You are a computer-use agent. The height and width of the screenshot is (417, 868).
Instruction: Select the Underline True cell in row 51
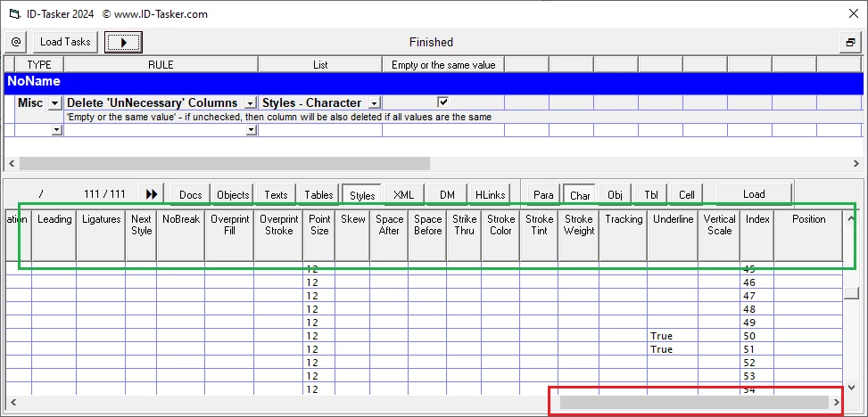[674, 349]
